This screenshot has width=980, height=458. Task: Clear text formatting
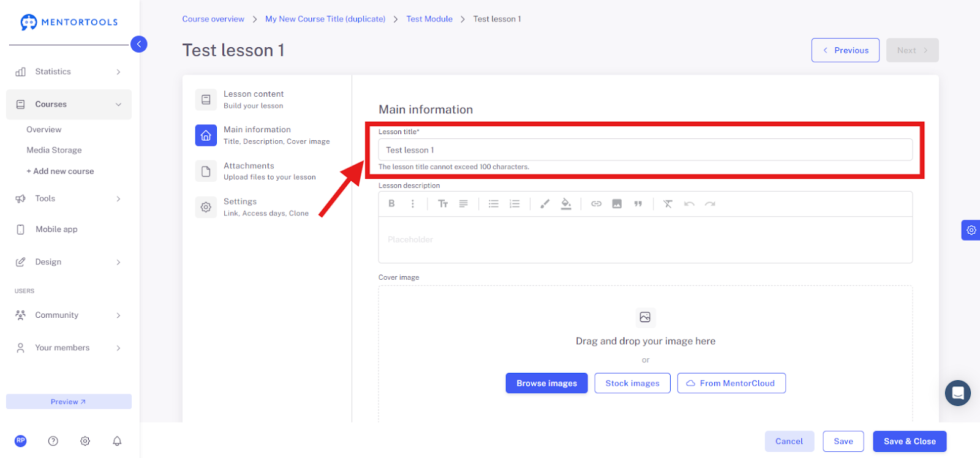click(668, 204)
